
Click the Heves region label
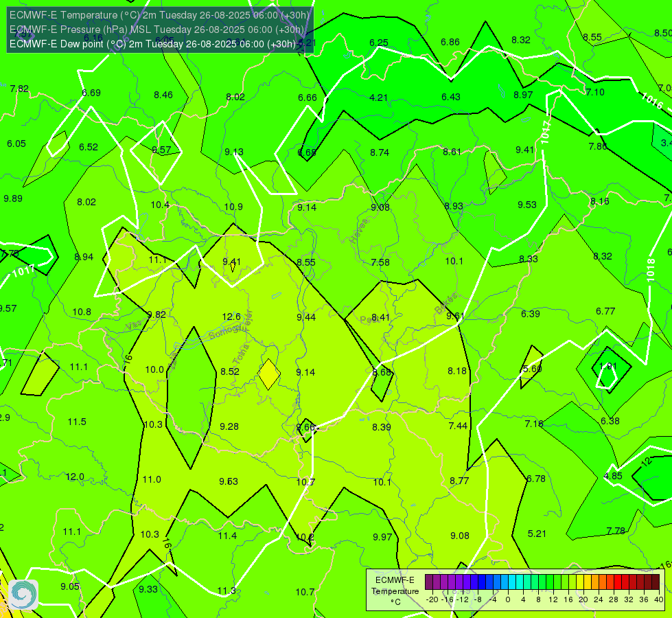pos(359,231)
